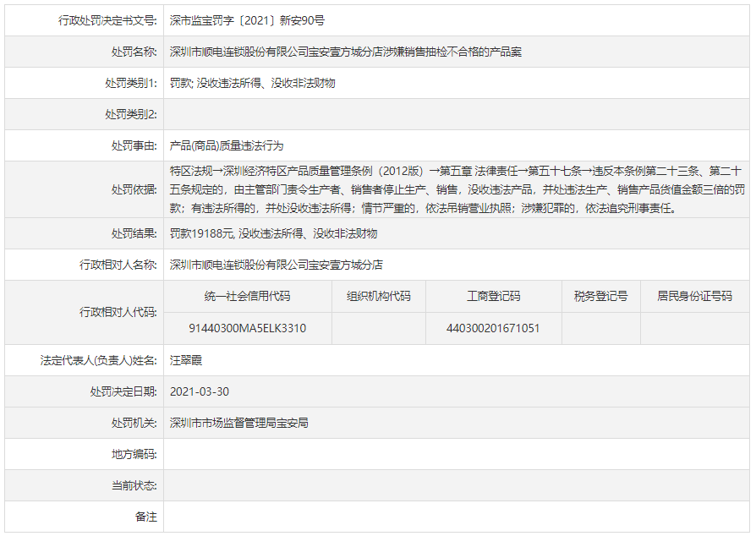Click the legal basis paragraph starting 特区法规
The image size is (756, 536).
coord(457,190)
